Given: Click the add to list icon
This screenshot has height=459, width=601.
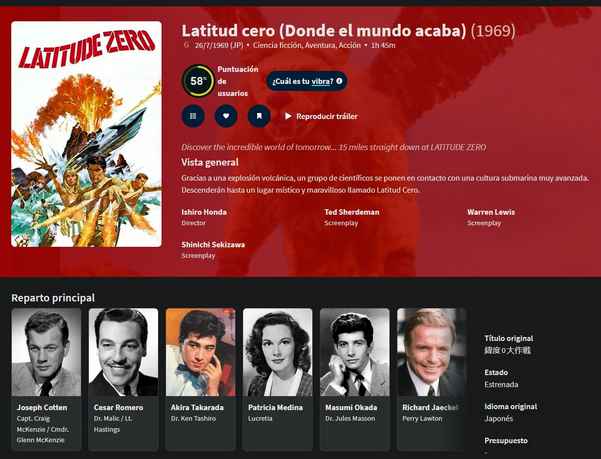Looking at the screenshot, I should pos(193,116).
